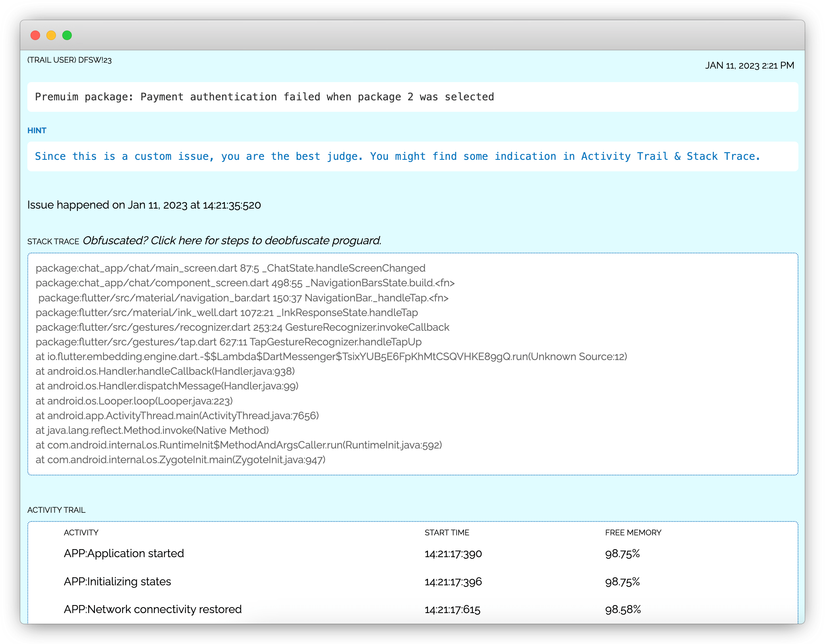Click the navigation_bar.dart handleTap trace entry
Viewport: 825px width, 644px height.
[x=243, y=298]
